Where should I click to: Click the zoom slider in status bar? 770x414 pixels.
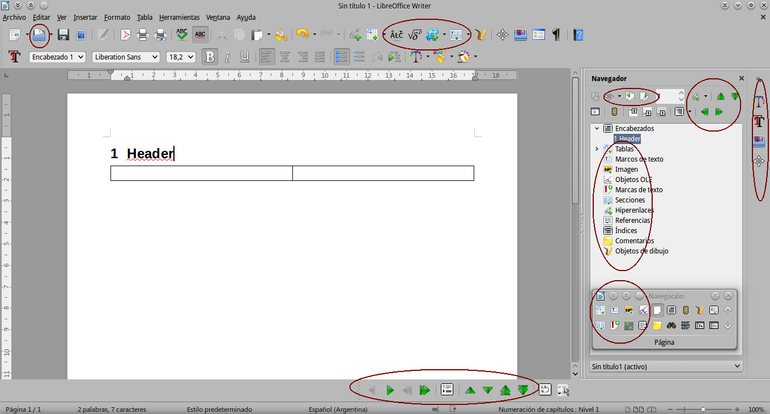click(702, 409)
